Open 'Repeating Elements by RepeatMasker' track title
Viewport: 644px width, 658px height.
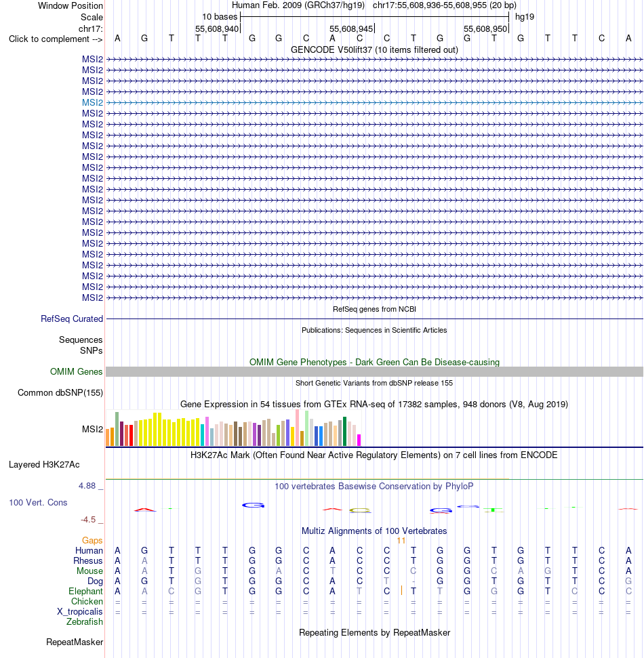pos(374,633)
